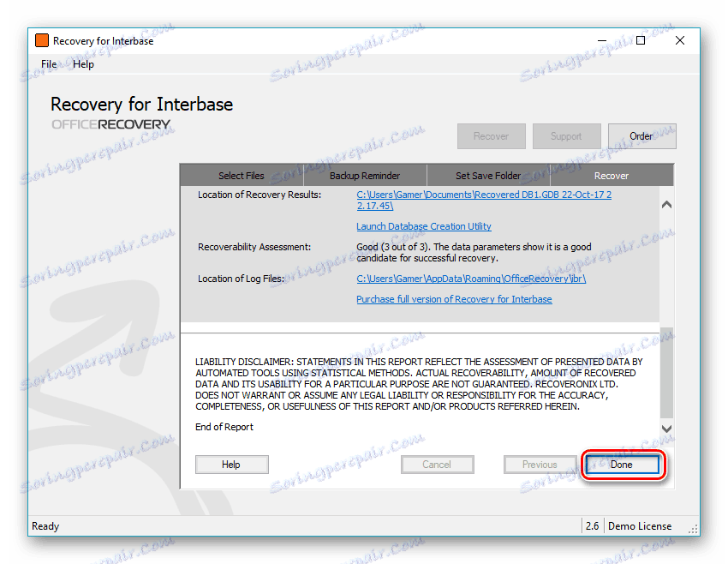Click the Previous button
Image resolution: width=728 pixels, height=564 pixels.
point(540,465)
